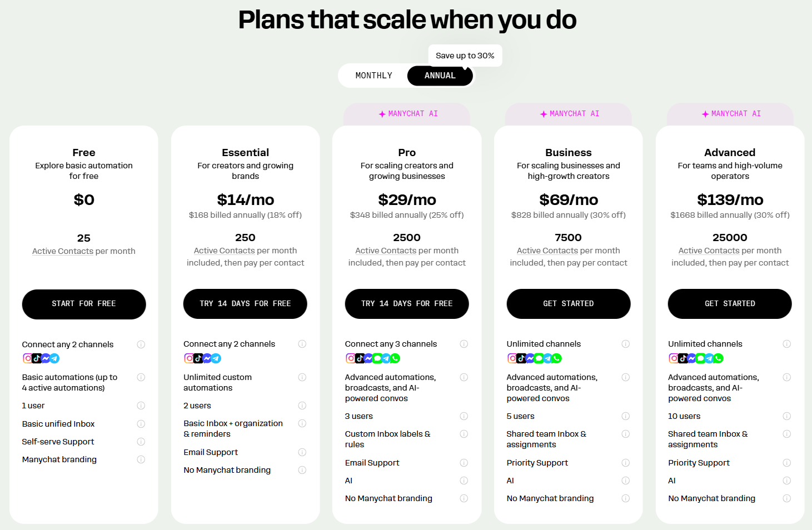Click Try 14 Days For Free on Essential
Image resolution: width=812 pixels, height=530 pixels.
245,304
